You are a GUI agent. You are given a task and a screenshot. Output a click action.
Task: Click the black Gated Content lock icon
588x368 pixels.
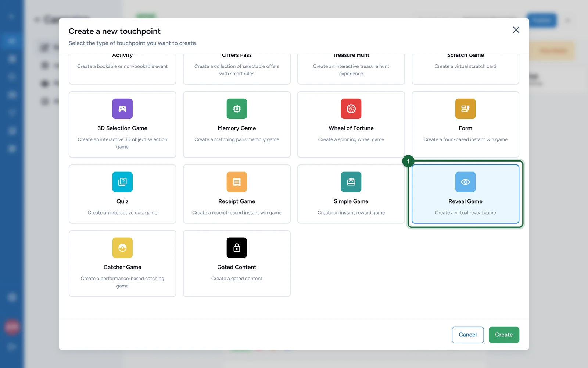[x=237, y=248]
